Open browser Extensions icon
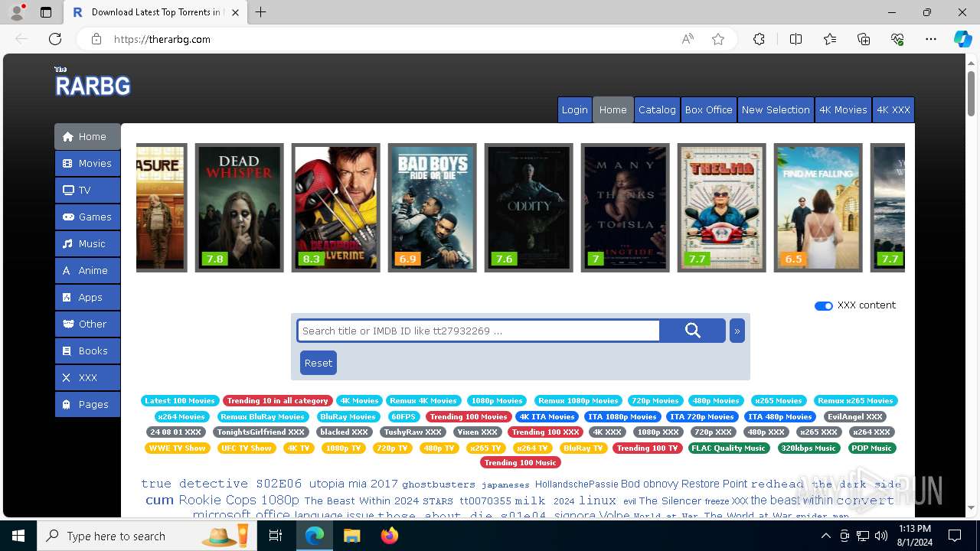The width and height of the screenshot is (980, 551). 759,39
